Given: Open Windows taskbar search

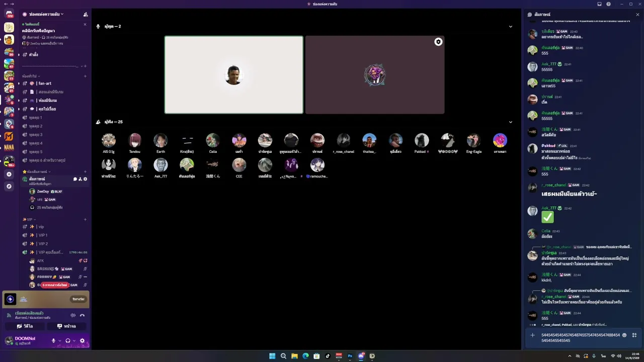Looking at the screenshot, I should (x=283, y=356).
